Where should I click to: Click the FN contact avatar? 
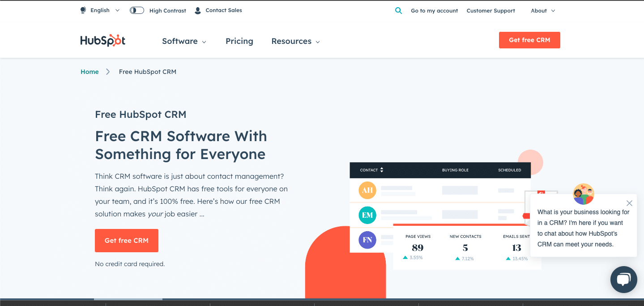pyautogui.click(x=367, y=240)
